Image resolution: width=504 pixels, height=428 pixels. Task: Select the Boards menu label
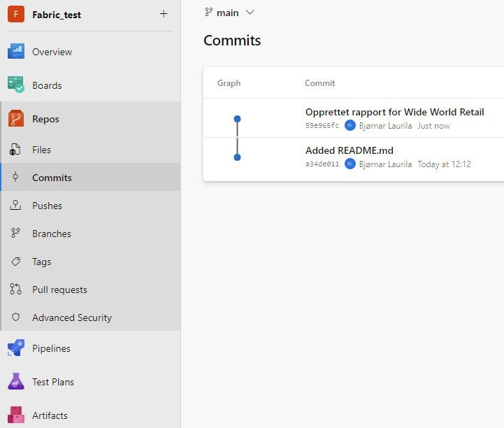47,85
